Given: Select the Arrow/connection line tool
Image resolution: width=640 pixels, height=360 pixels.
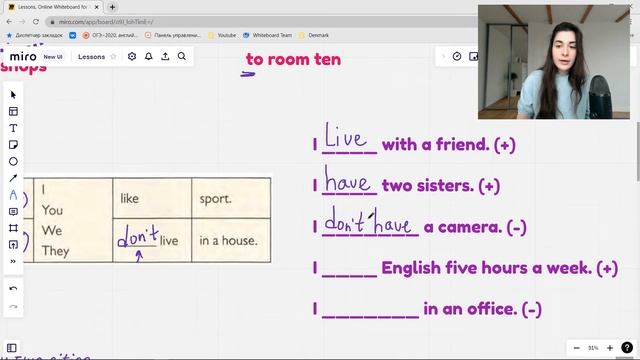Looking at the screenshot, I should coord(13,178).
